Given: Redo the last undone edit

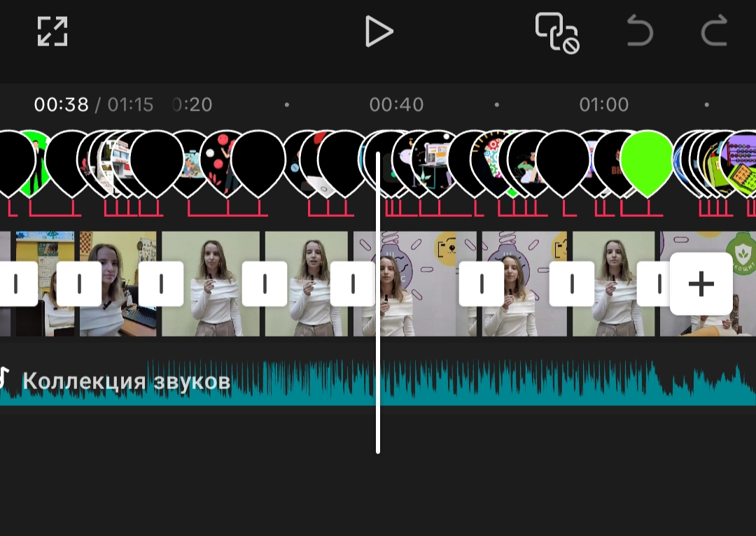Looking at the screenshot, I should coord(714,31).
